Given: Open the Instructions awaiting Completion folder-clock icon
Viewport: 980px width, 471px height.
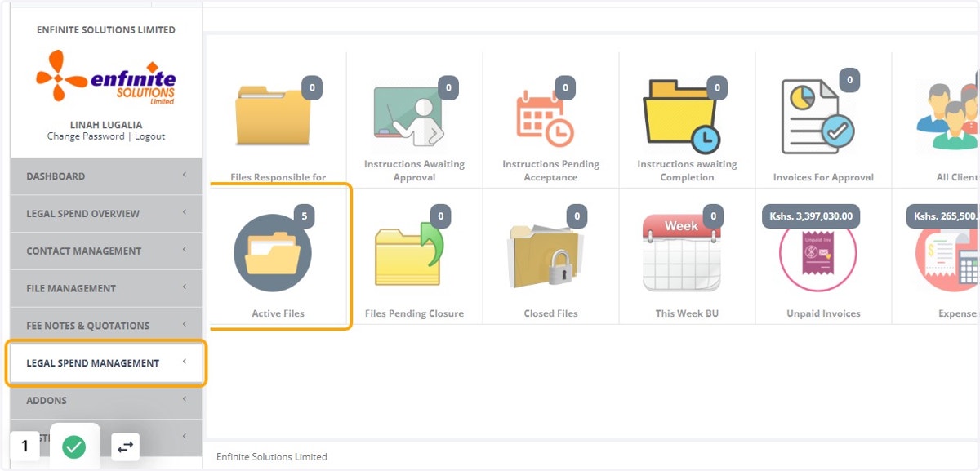Looking at the screenshot, I should coord(682,116).
